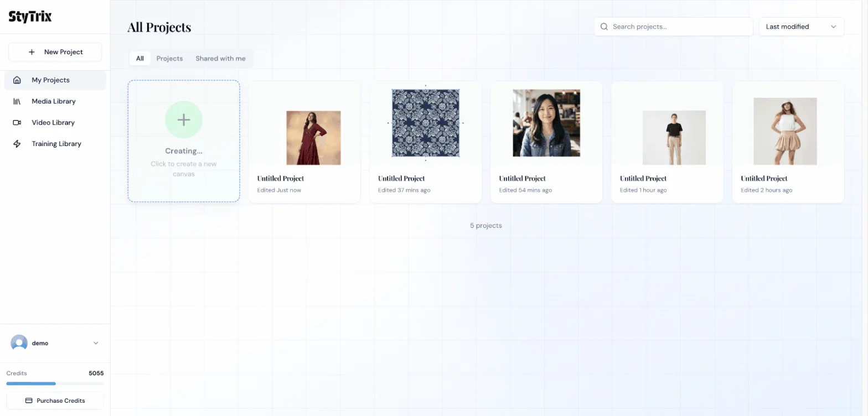Click the Media Library books icon
Viewport: 868px width, 416px height.
coord(17,101)
